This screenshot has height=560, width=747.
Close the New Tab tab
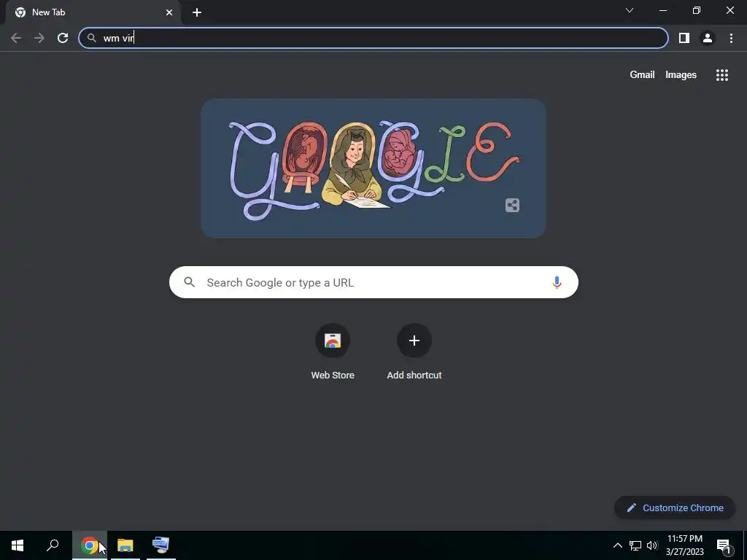[x=169, y=12]
